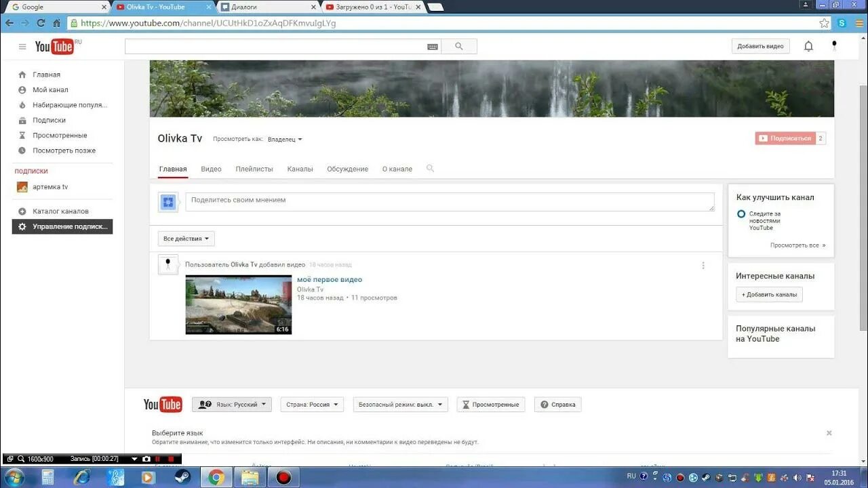Select the YouTube news improvement tip circle
The image size is (868, 488).
741,214
